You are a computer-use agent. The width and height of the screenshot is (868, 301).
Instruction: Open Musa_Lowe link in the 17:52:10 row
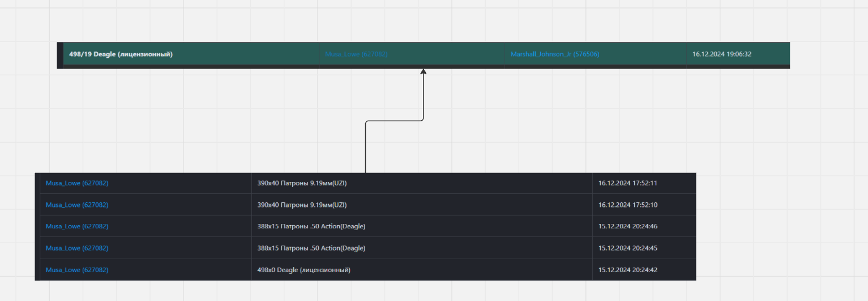click(x=77, y=205)
